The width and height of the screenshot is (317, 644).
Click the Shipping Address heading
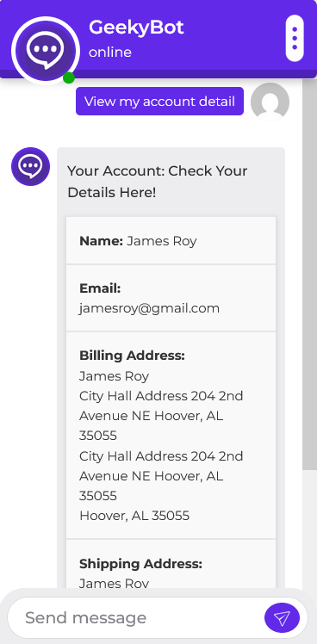point(140,564)
